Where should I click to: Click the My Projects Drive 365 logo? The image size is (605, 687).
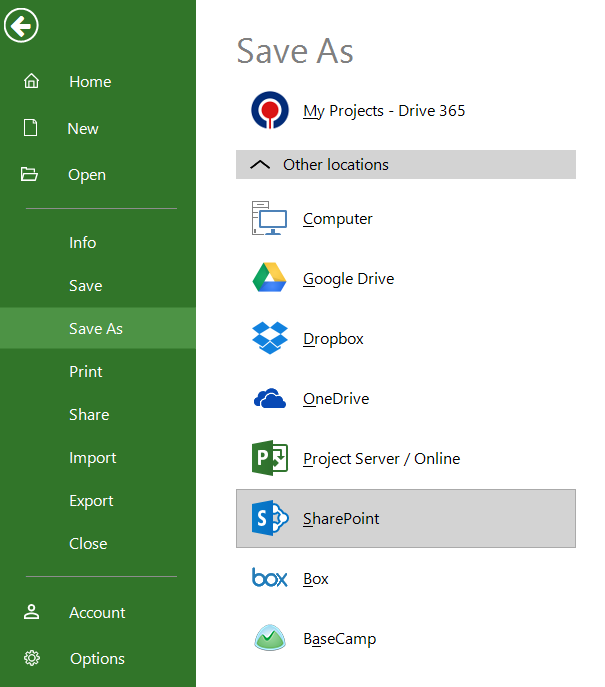(x=270, y=110)
